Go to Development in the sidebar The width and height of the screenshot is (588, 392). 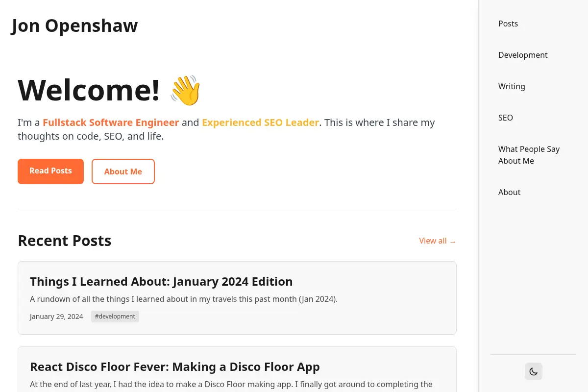(x=523, y=55)
